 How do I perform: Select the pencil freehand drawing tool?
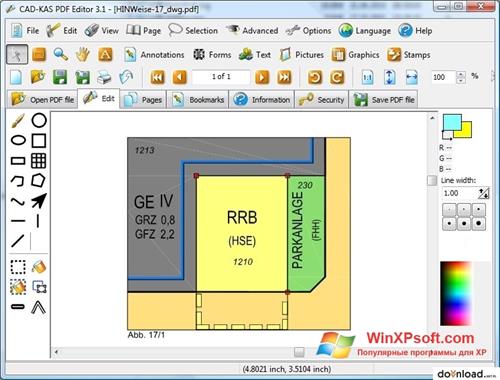point(18,121)
